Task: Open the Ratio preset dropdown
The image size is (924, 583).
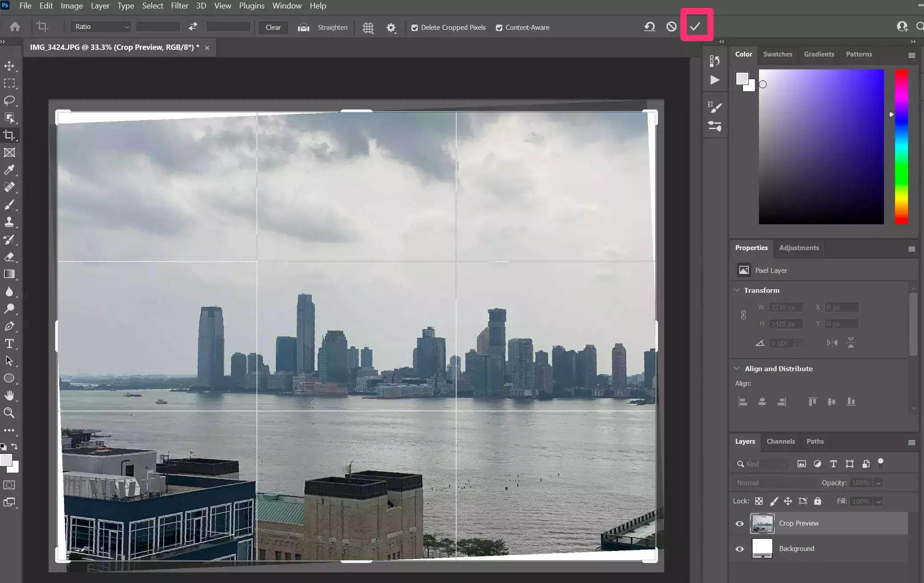Action: [101, 27]
